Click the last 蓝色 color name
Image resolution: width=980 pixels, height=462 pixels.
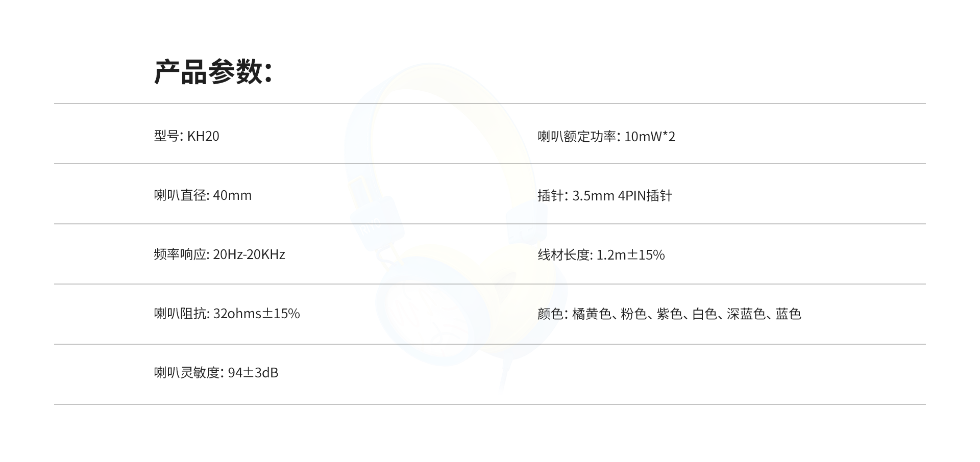tap(788, 314)
